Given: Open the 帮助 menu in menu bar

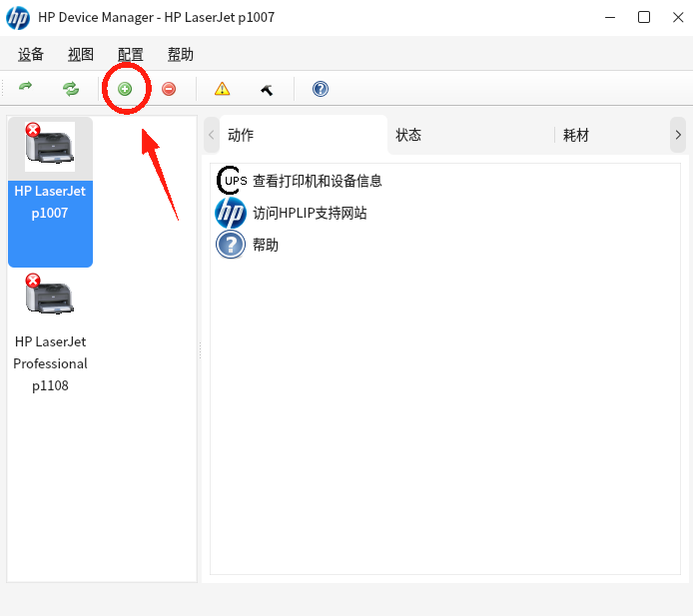Looking at the screenshot, I should 181,54.
